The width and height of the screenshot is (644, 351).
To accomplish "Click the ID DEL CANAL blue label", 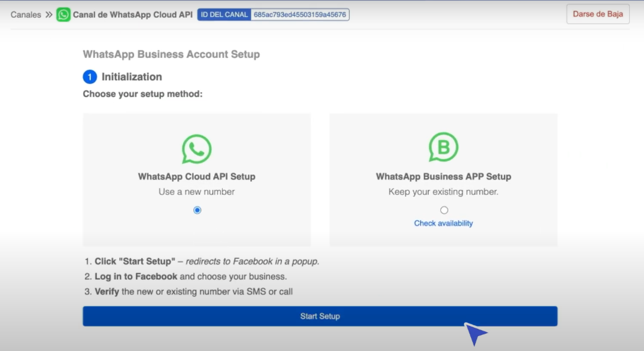I will click(224, 15).
